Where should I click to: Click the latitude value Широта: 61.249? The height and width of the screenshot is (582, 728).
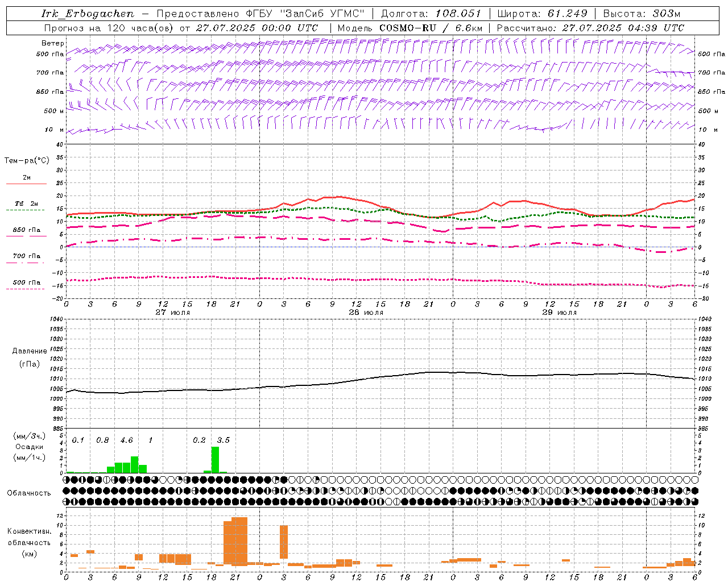pos(543,14)
